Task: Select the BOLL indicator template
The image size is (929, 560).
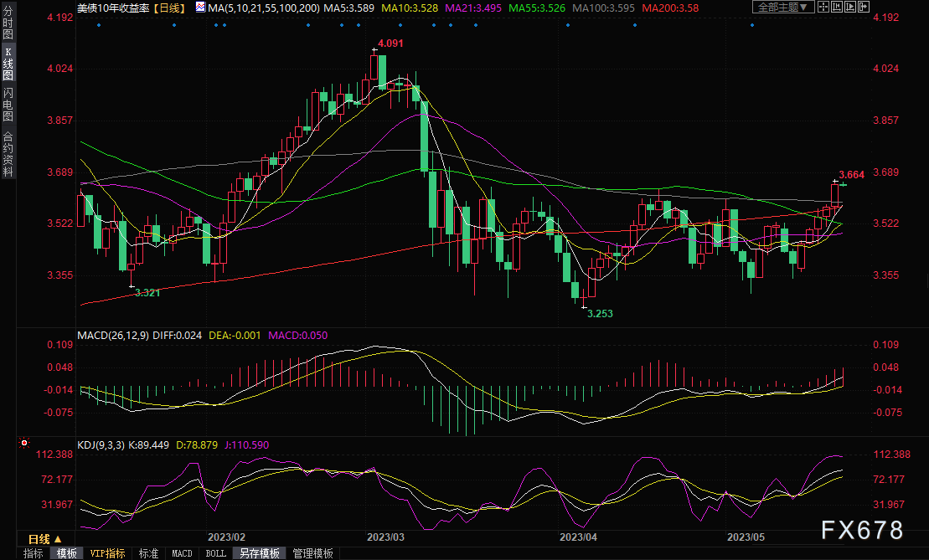Action: click(x=215, y=553)
